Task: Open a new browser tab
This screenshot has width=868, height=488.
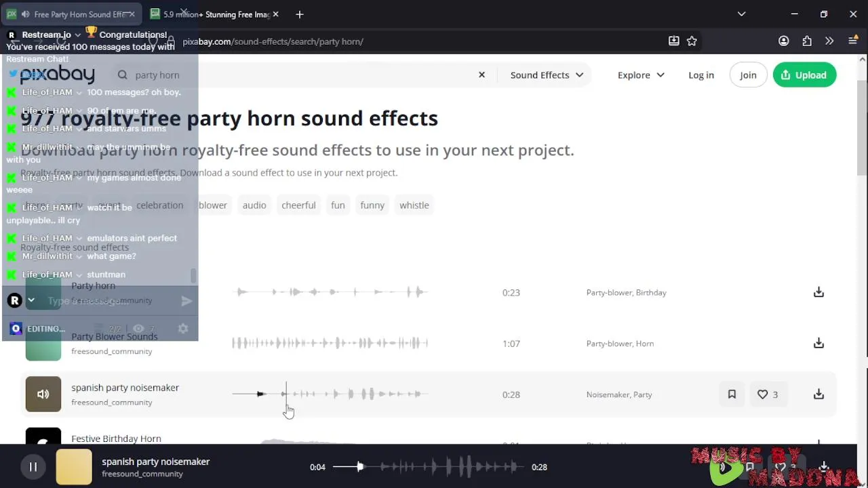Action: tap(299, 14)
